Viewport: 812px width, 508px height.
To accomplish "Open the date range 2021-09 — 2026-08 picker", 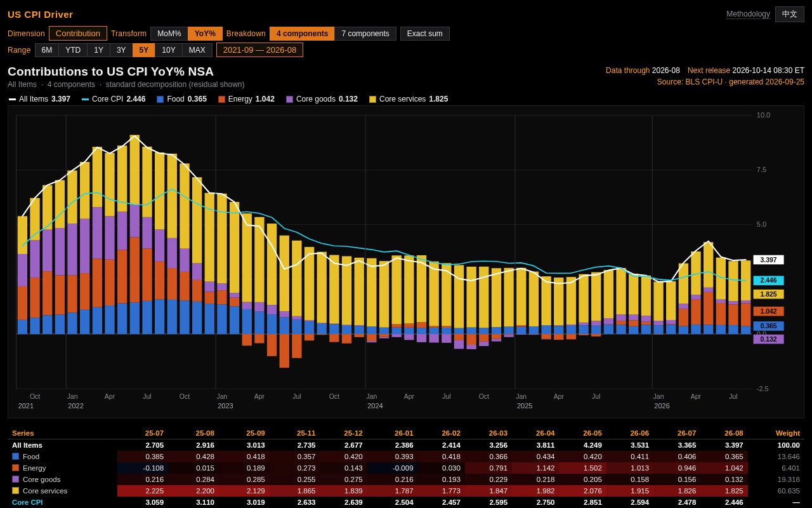I will [259, 50].
